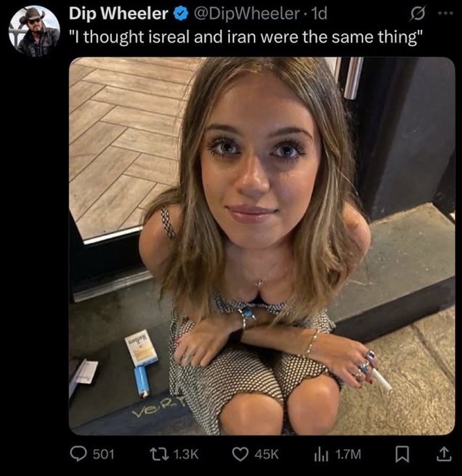Click the 1.3K reposts count
Image resolution: width=462 pixels, height=476 pixels.
185,453
